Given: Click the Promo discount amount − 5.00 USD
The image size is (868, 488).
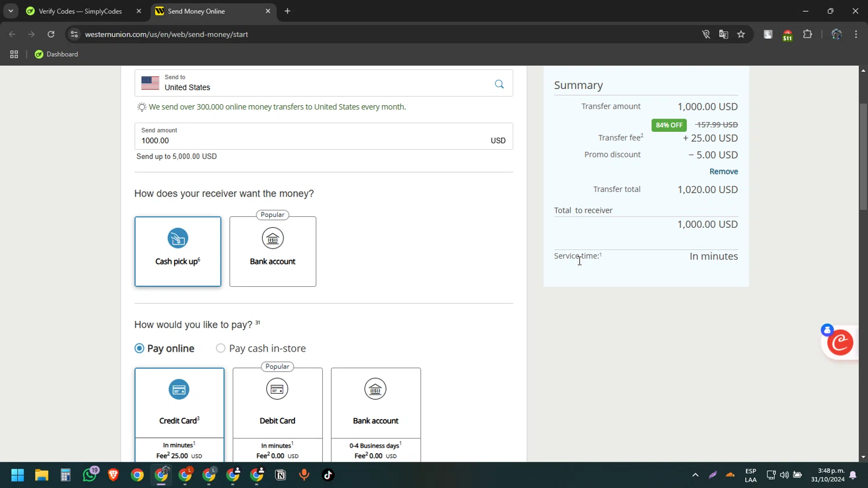Looking at the screenshot, I should pos(713,155).
